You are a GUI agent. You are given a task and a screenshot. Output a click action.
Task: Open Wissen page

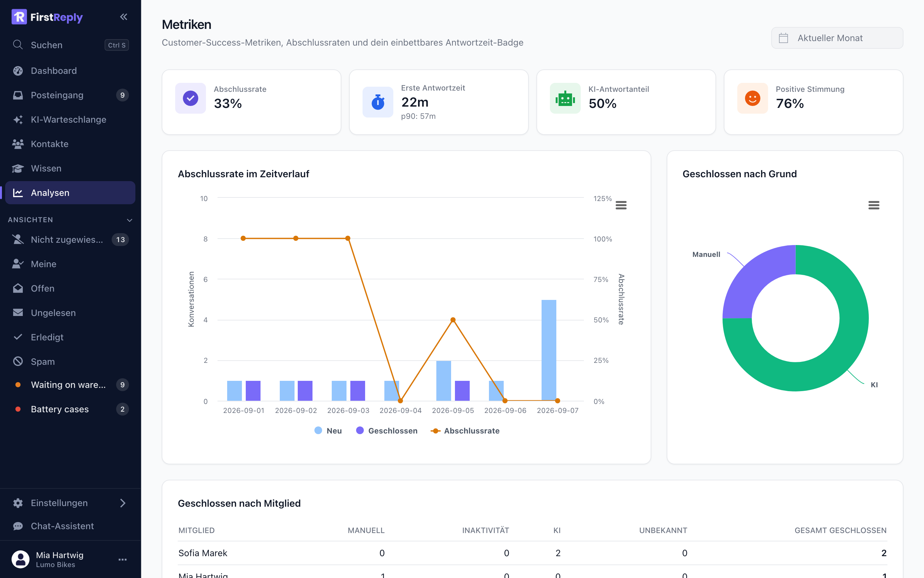[x=70, y=169]
